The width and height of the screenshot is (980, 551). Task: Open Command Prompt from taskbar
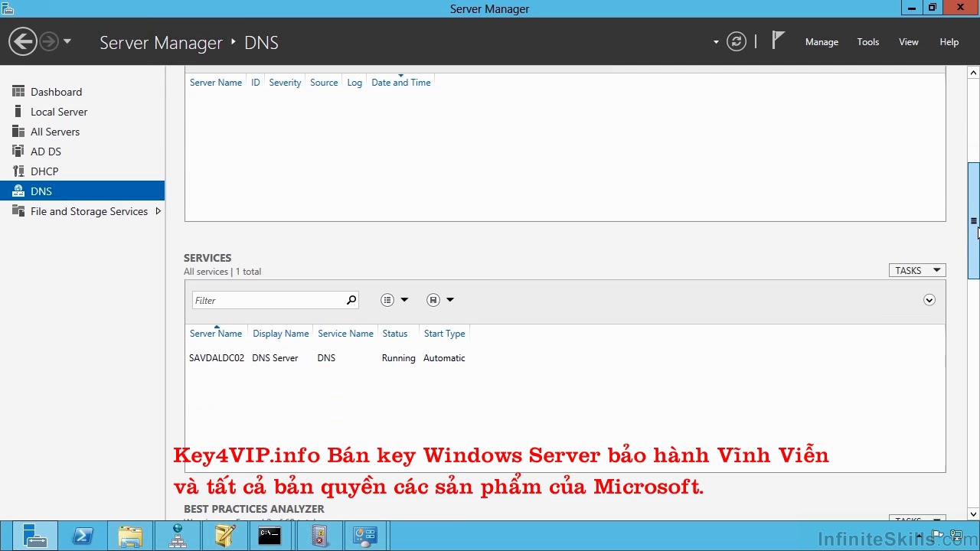coord(269,536)
